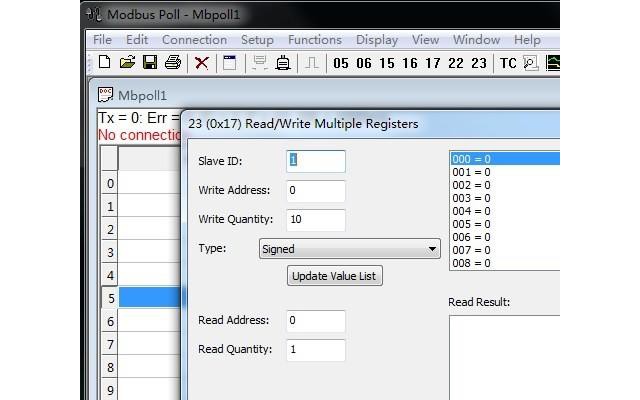Select function 22 toolbar button

456,63
